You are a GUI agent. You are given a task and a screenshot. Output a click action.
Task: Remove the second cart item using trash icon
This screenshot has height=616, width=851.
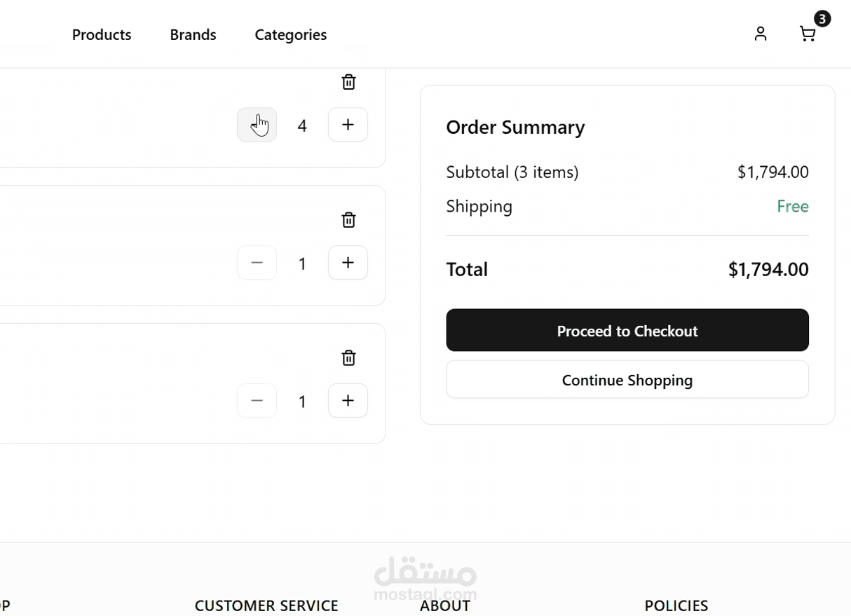tap(348, 220)
